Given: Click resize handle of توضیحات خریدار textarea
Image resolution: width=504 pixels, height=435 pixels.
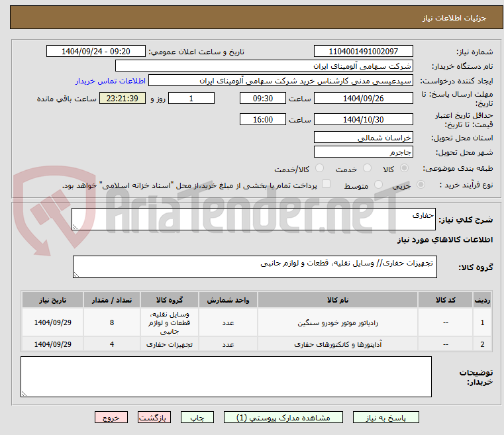Looking at the screenshot, I should (24, 393).
